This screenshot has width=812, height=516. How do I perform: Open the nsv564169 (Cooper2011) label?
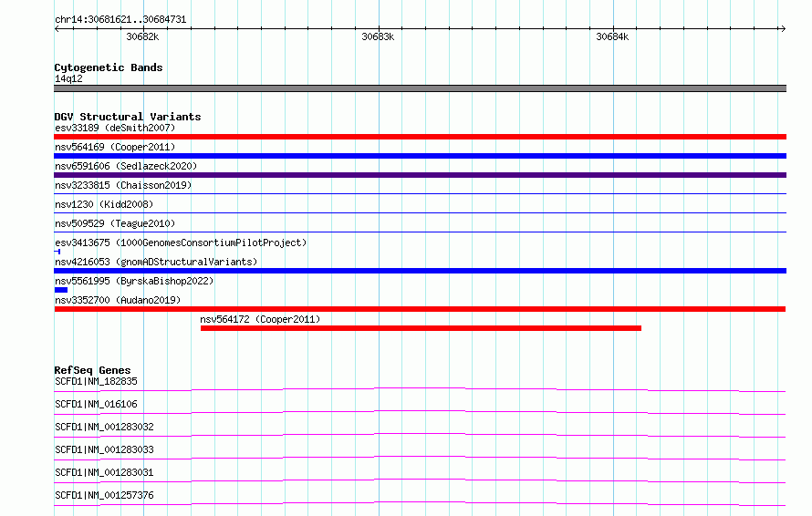(115, 147)
